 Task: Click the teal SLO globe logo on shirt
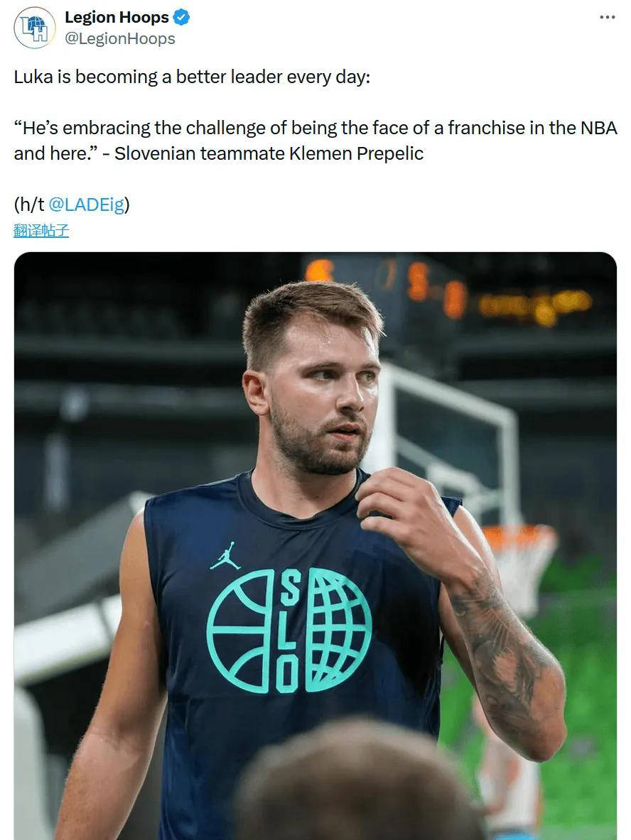tap(289, 630)
